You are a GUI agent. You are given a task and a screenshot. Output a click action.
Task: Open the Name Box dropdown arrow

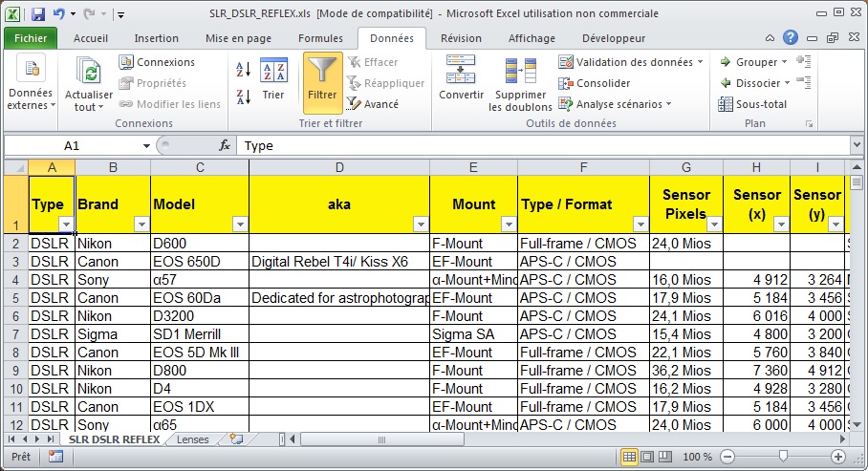coord(146,145)
